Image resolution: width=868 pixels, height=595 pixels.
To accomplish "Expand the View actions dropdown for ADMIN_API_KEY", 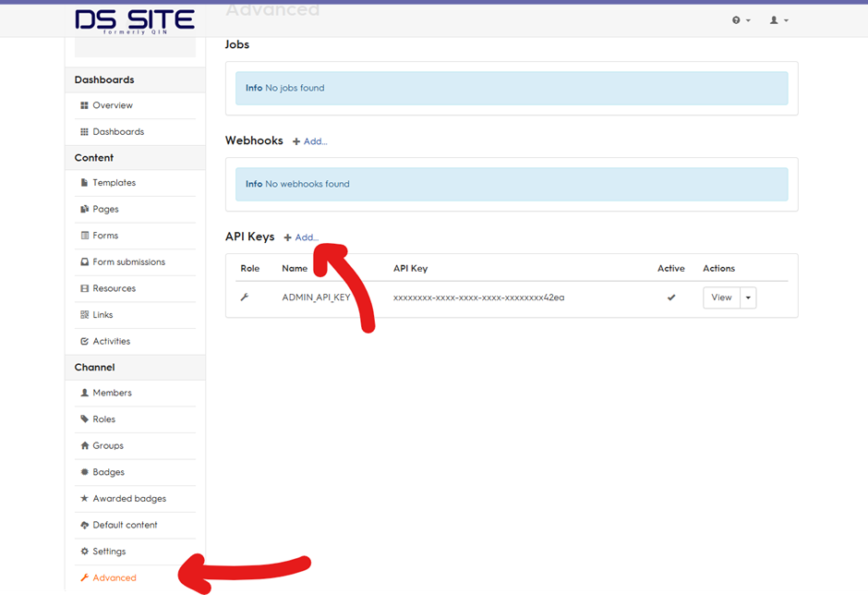I will pos(750,297).
